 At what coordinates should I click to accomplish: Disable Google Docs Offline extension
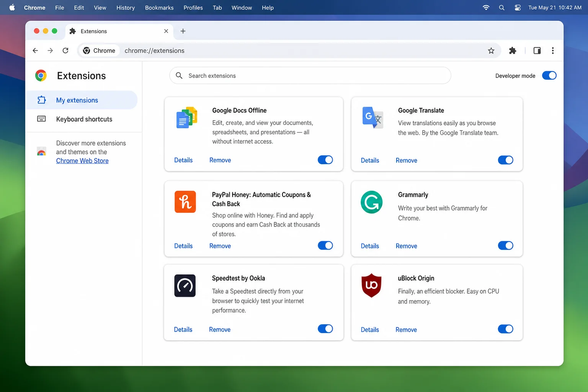point(325,160)
